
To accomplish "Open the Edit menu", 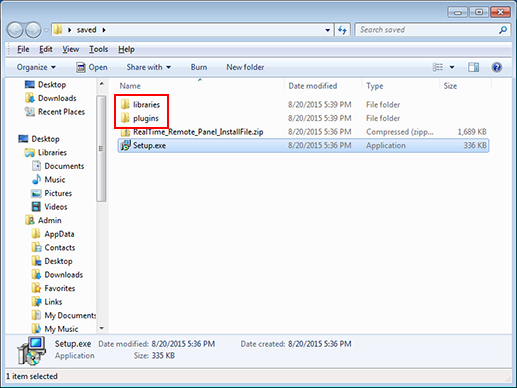I will pos(45,49).
